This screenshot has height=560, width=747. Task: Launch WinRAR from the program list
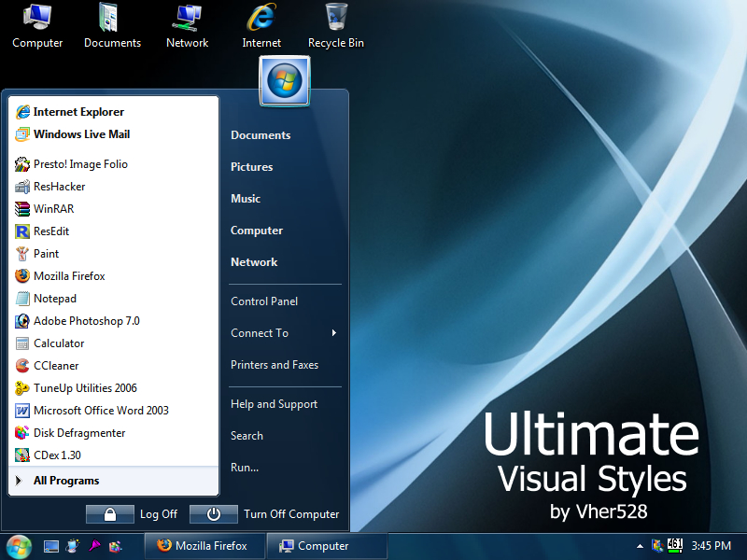113,209
